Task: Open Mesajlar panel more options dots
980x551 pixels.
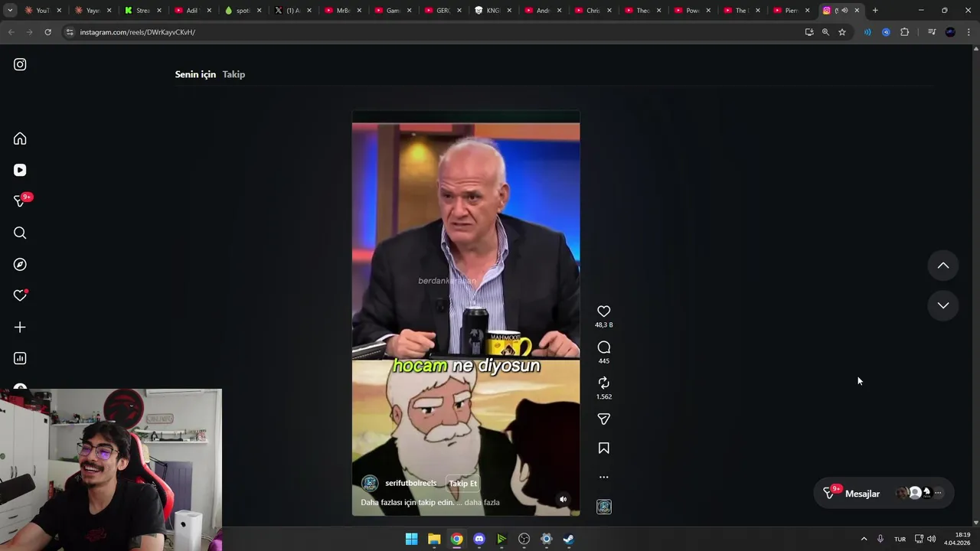Action: point(938,494)
